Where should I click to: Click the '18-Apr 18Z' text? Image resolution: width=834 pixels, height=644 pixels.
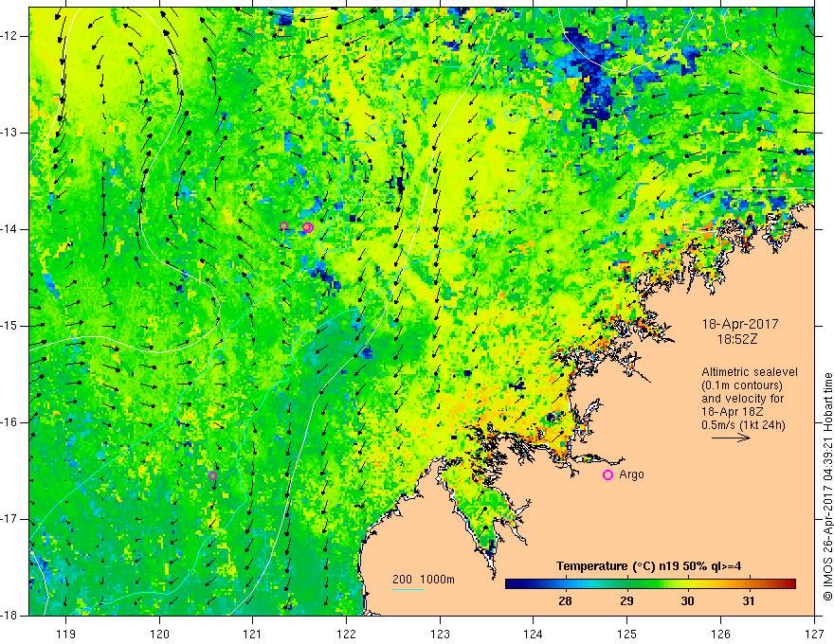coord(732,412)
